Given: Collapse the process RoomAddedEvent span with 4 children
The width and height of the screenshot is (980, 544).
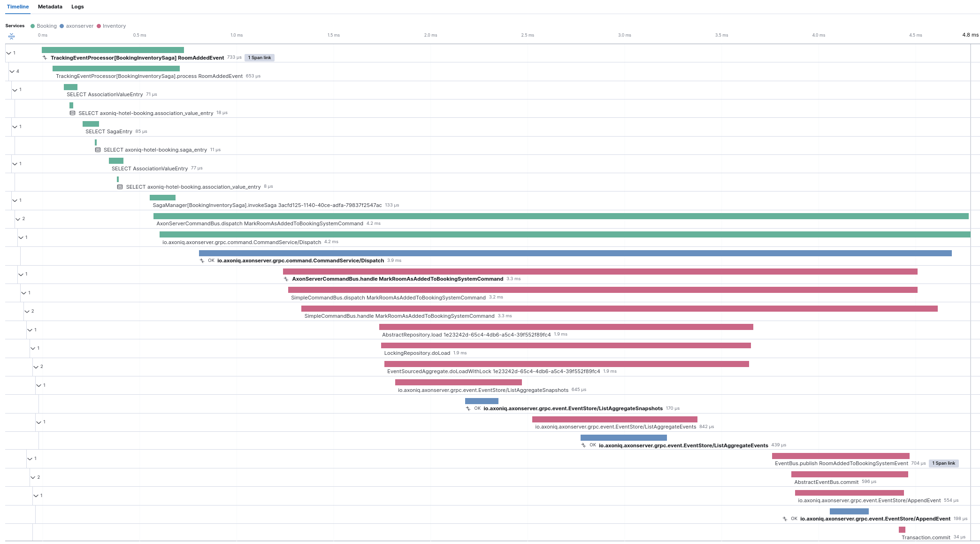Looking at the screenshot, I should [x=12, y=71].
